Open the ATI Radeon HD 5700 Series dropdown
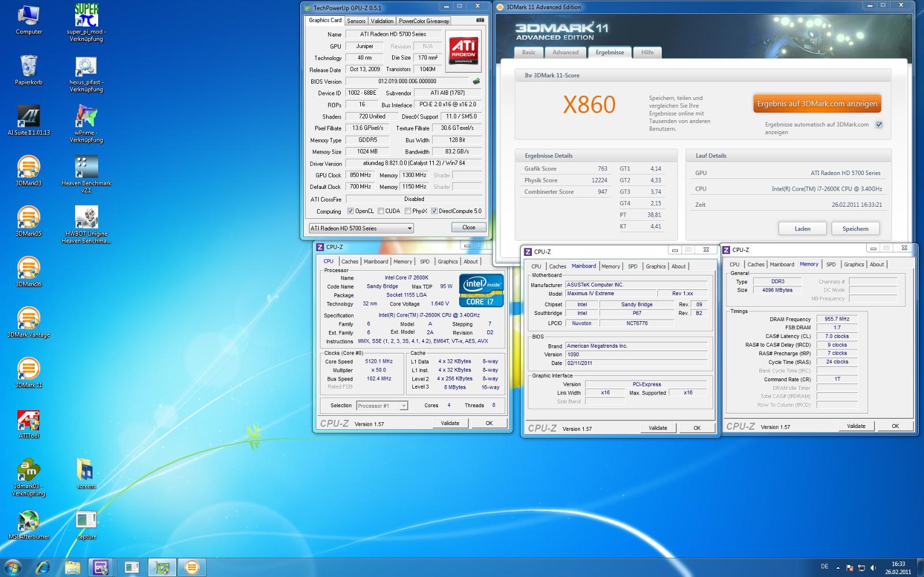924x577 pixels. [361, 228]
